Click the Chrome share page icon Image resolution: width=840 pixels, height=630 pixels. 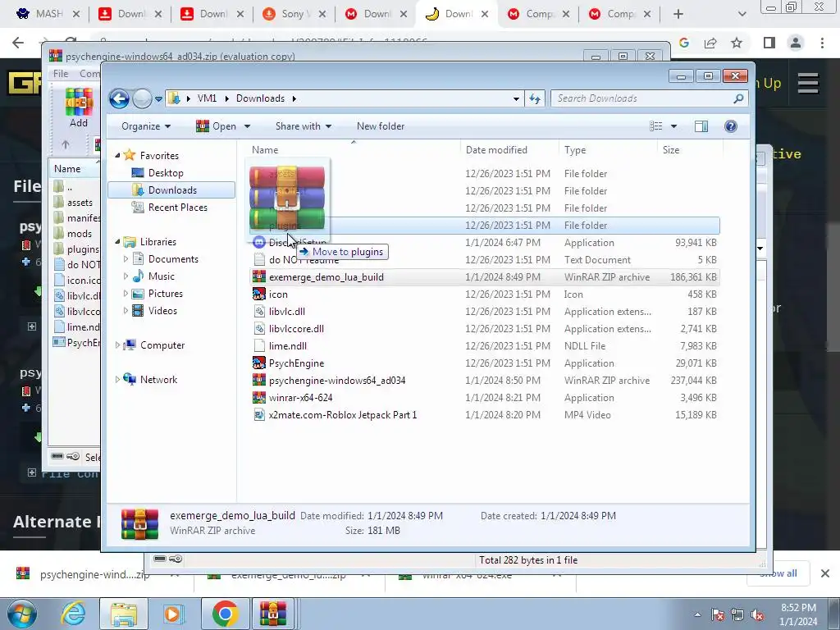pyautogui.click(x=710, y=43)
